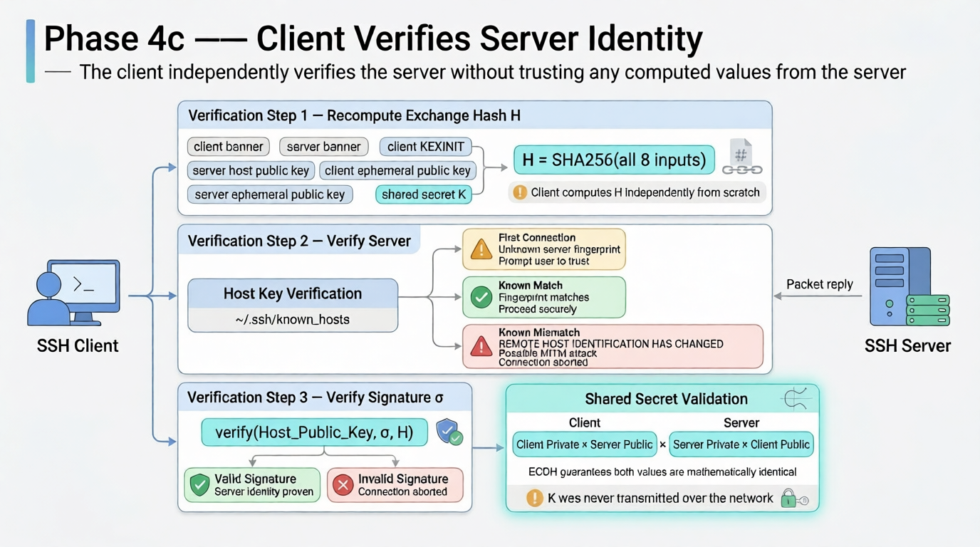Screen dimensions: 980x547
Task: Click 'REMOTE HOST IDENTIFICATION HAS CHANGED' text
Action: (x=611, y=344)
